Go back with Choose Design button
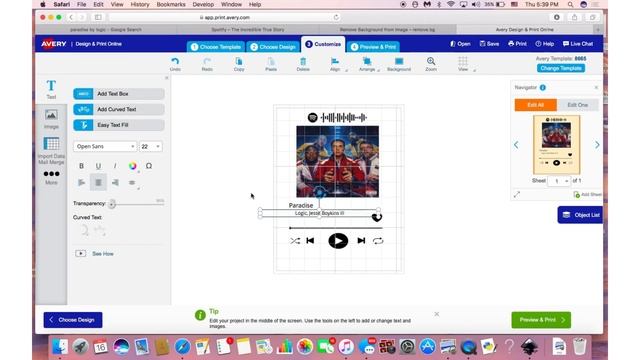The height and width of the screenshot is (360, 640). [x=73, y=320]
